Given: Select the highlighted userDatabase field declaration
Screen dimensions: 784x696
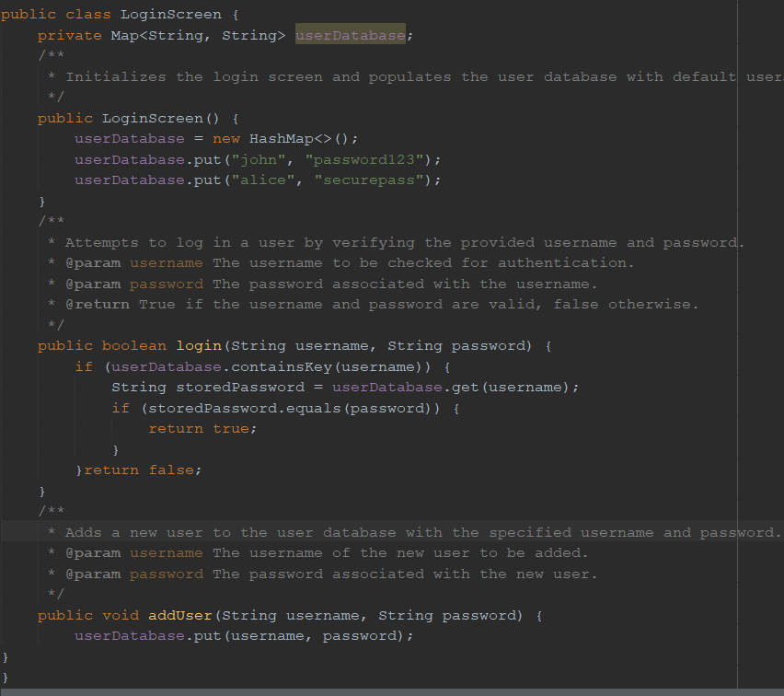Looking at the screenshot, I should point(350,34).
